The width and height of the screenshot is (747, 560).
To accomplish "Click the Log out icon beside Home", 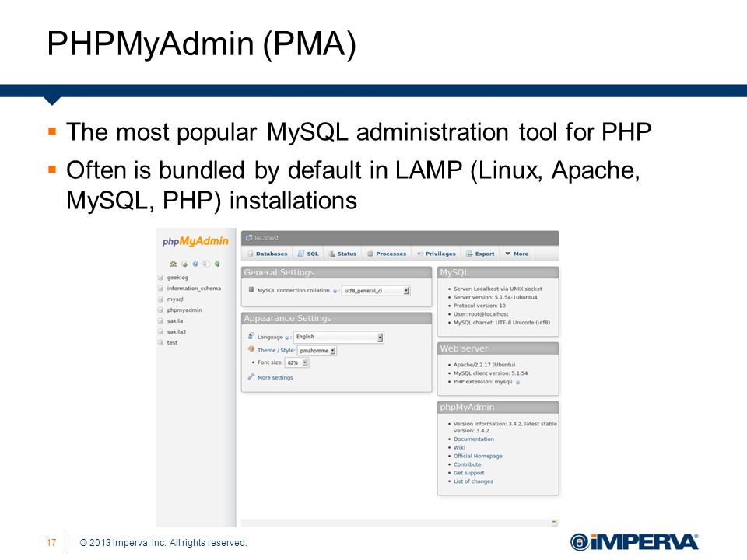I will [184, 264].
